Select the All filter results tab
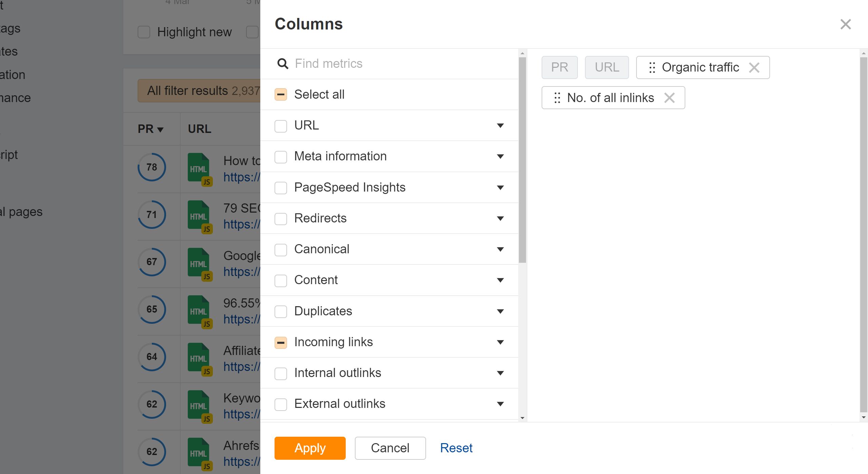The image size is (868, 474). (x=200, y=91)
